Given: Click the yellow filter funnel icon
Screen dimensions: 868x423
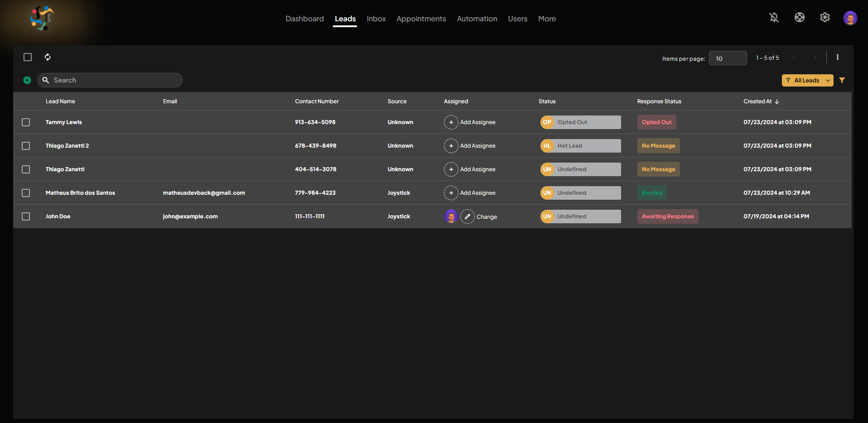Looking at the screenshot, I should 842,80.
